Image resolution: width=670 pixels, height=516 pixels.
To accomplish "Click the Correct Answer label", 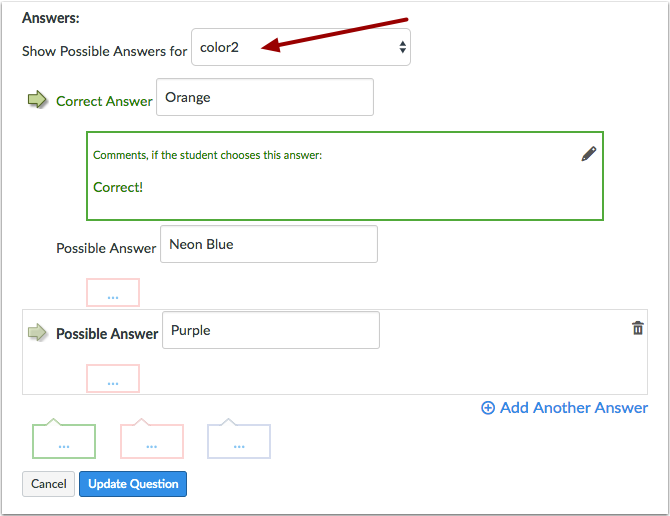I will (x=104, y=101).
